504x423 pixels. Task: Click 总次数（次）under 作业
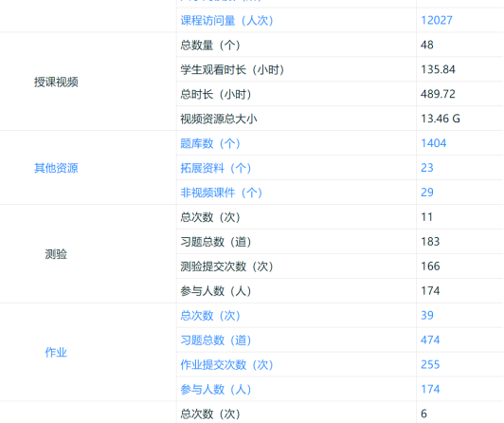pyautogui.click(x=210, y=316)
